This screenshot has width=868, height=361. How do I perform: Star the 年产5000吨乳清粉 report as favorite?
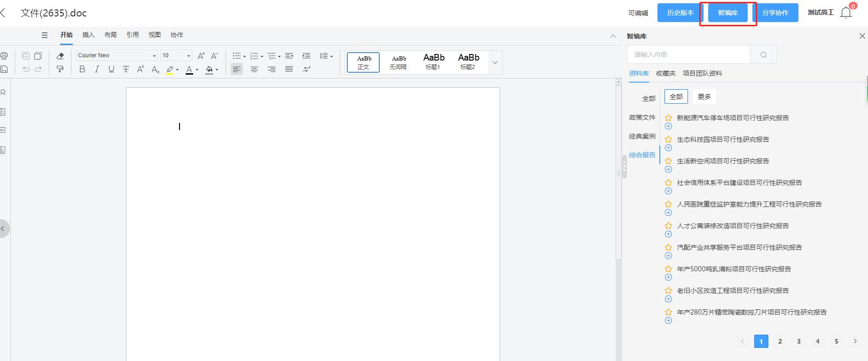coord(668,269)
